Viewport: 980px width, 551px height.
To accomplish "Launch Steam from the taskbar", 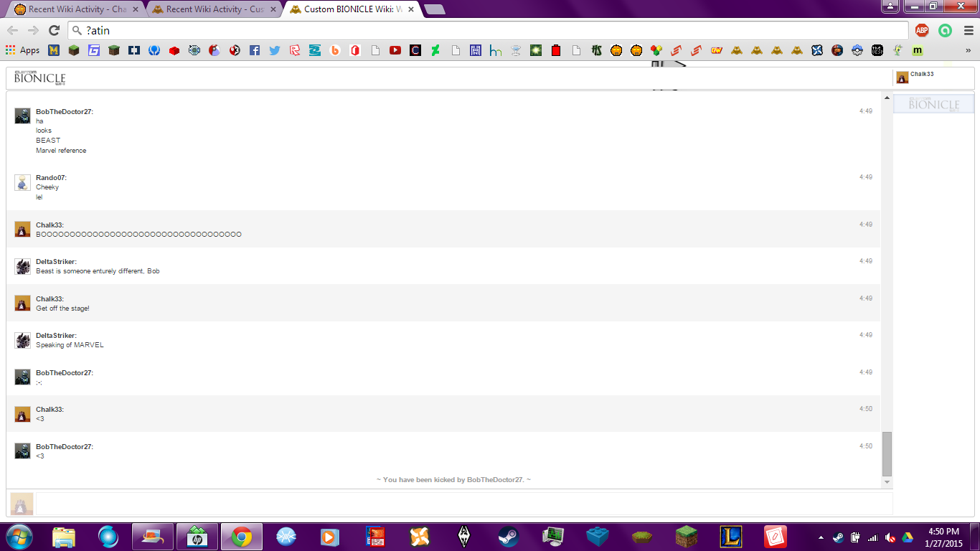I will tap(509, 537).
